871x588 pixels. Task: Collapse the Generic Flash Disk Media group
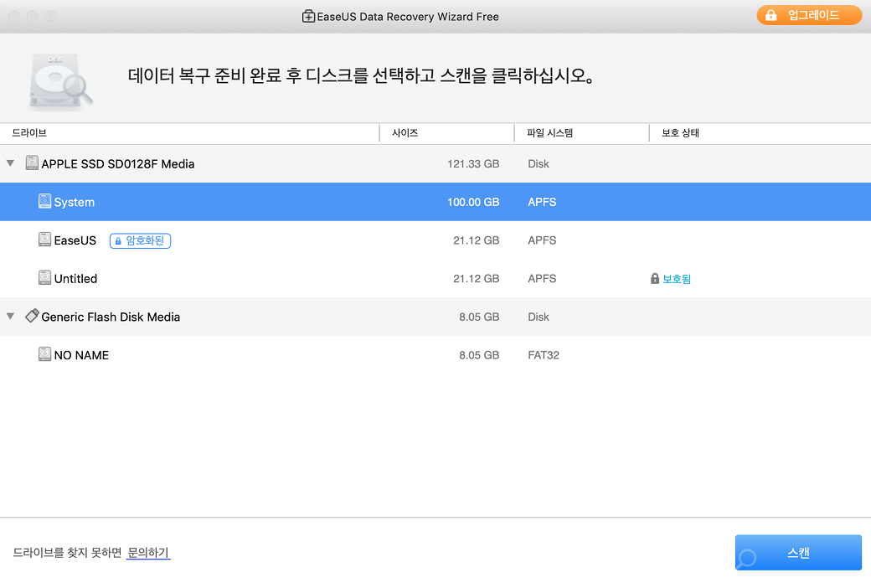click(x=11, y=317)
